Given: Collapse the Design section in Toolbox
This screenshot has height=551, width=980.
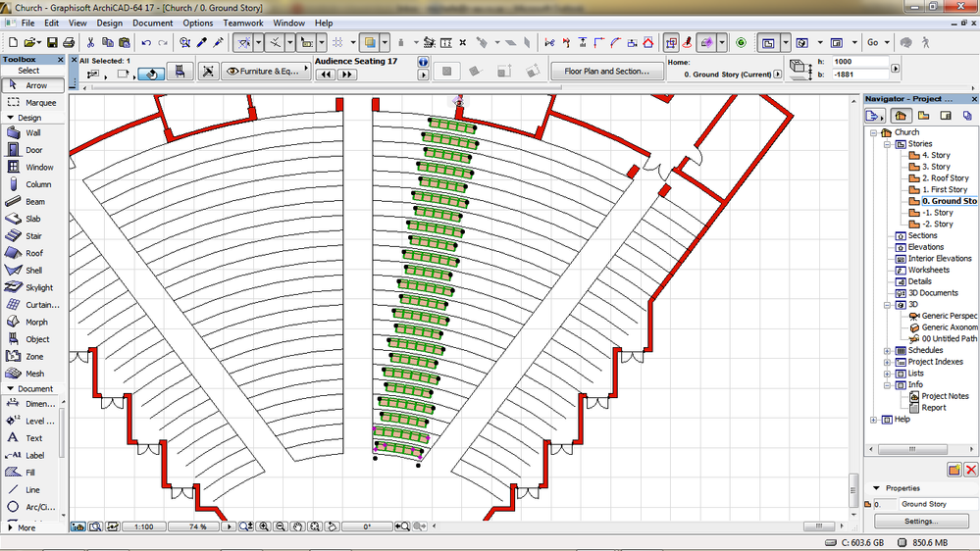Looking at the screenshot, I should tap(11, 118).
